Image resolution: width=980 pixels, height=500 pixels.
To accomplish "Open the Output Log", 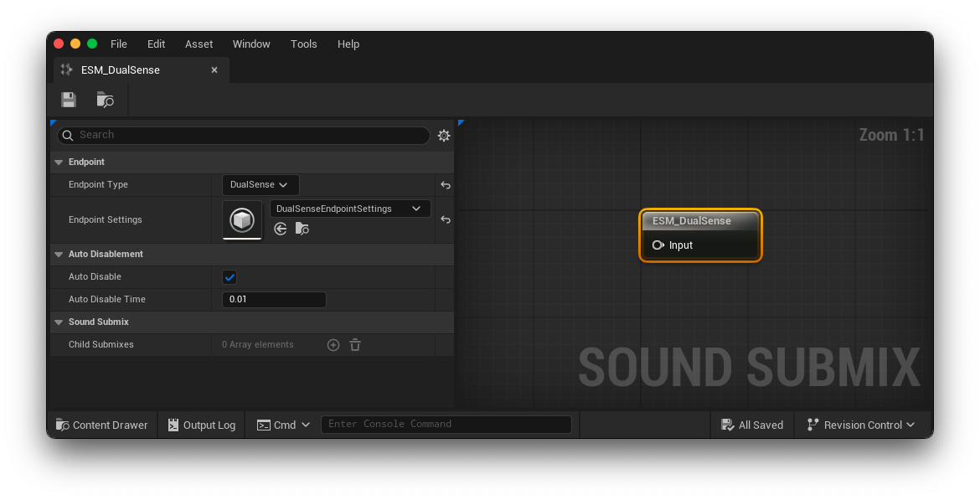I will coord(201,425).
